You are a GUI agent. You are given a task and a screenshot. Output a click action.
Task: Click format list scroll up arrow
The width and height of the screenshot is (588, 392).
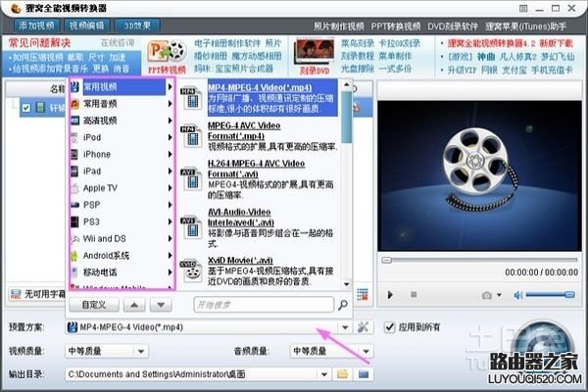(347, 84)
